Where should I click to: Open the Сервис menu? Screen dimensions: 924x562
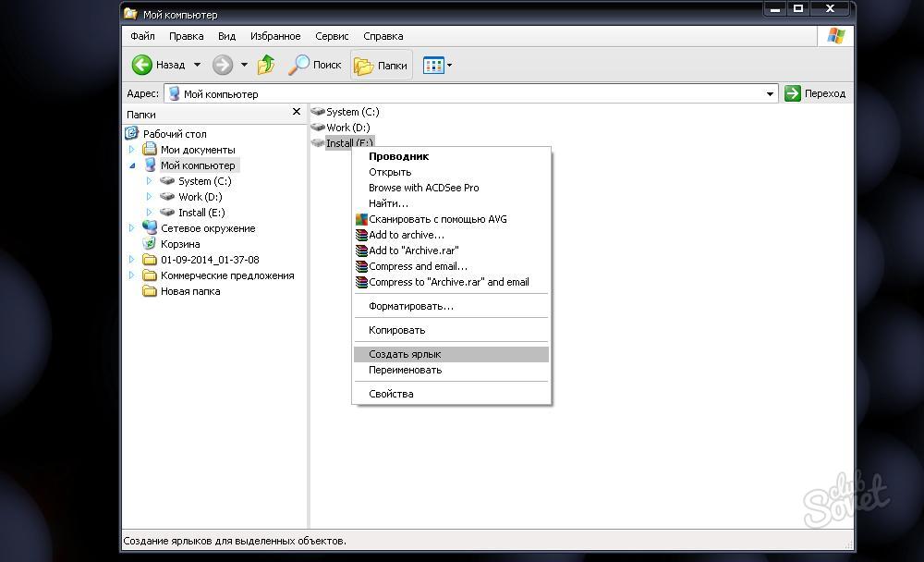(332, 36)
